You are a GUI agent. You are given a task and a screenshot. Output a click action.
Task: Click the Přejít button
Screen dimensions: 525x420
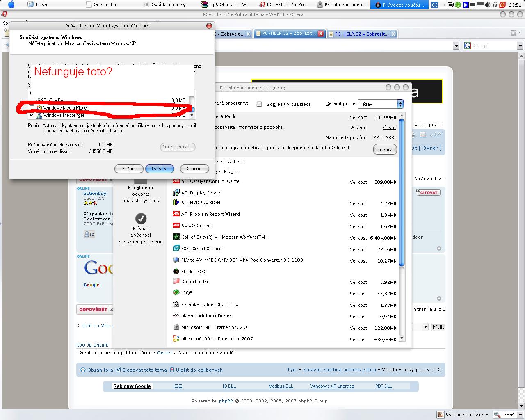pyautogui.click(x=438, y=327)
